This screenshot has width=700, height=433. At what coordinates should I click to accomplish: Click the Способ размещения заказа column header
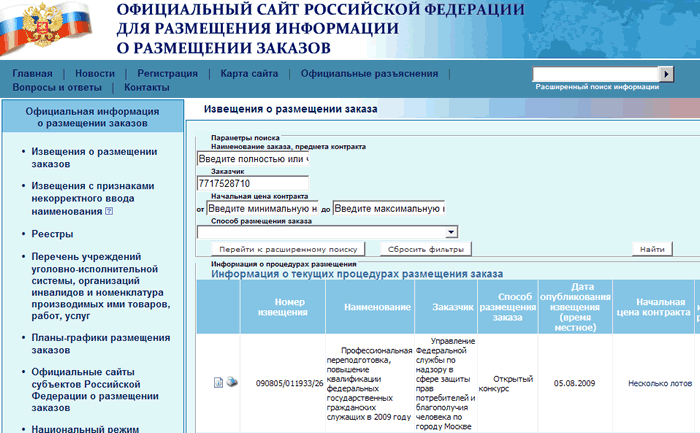click(508, 307)
